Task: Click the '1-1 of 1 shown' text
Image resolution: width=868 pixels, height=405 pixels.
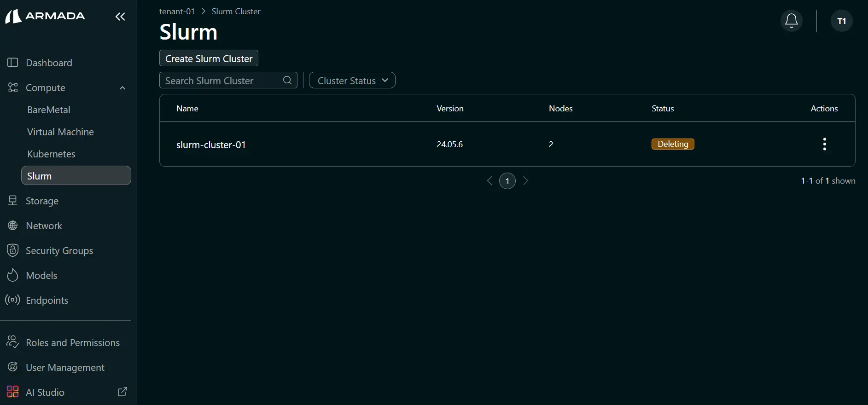Action: click(x=828, y=181)
